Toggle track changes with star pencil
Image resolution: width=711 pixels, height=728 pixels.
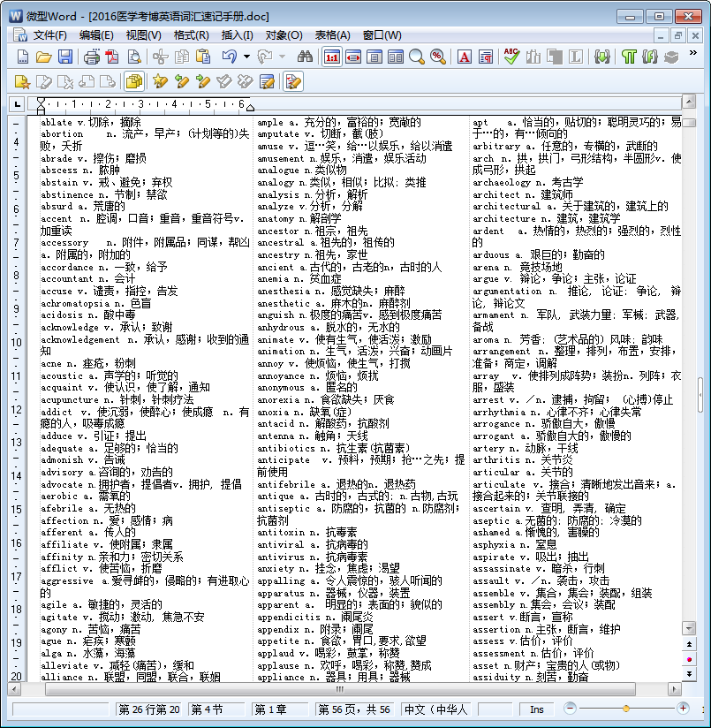[160, 81]
